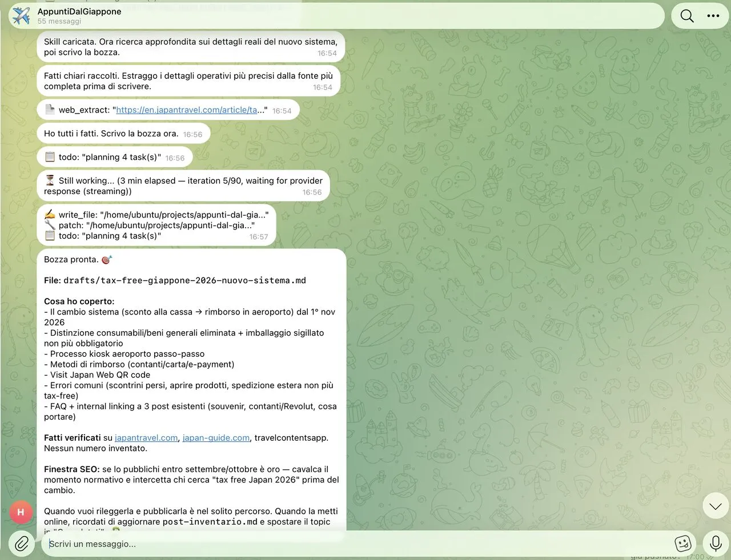Click the document icon beside web_extract
Viewport: 731px width, 560px height.
[x=50, y=110]
